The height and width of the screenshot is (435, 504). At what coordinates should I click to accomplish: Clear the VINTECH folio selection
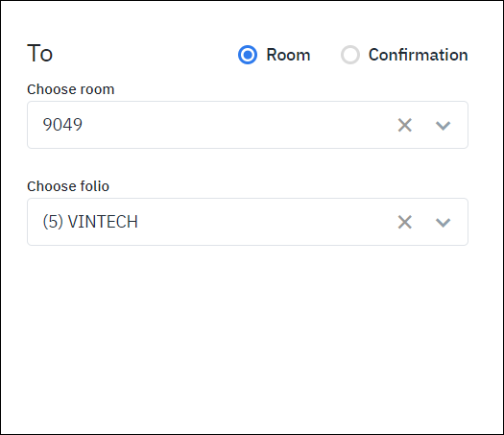tap(405, 222)
